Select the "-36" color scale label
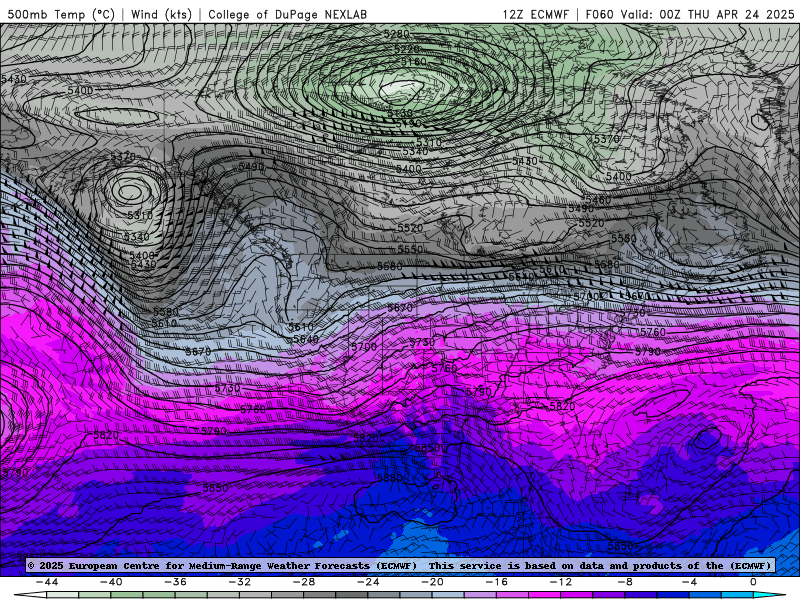Image resolution: width=800 pixels, height=600 pixels. tap(176, 582)
